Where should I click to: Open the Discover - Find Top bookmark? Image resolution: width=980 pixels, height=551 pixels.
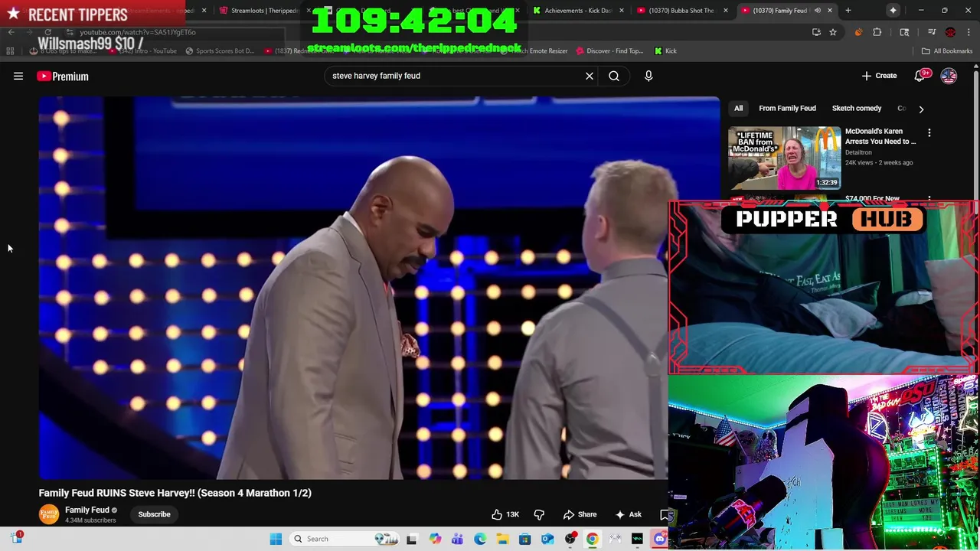point(609,51)
